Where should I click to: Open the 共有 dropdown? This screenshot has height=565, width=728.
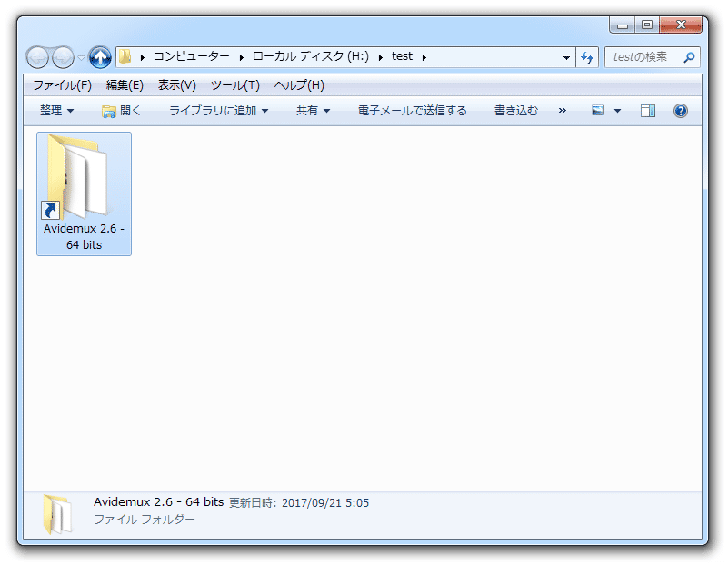coord(313,111)
